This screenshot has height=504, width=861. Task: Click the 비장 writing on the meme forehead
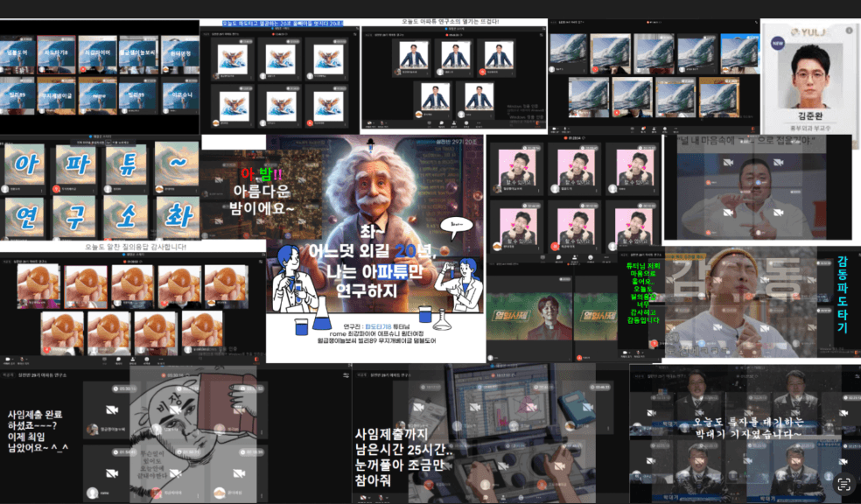coord(168,404)
